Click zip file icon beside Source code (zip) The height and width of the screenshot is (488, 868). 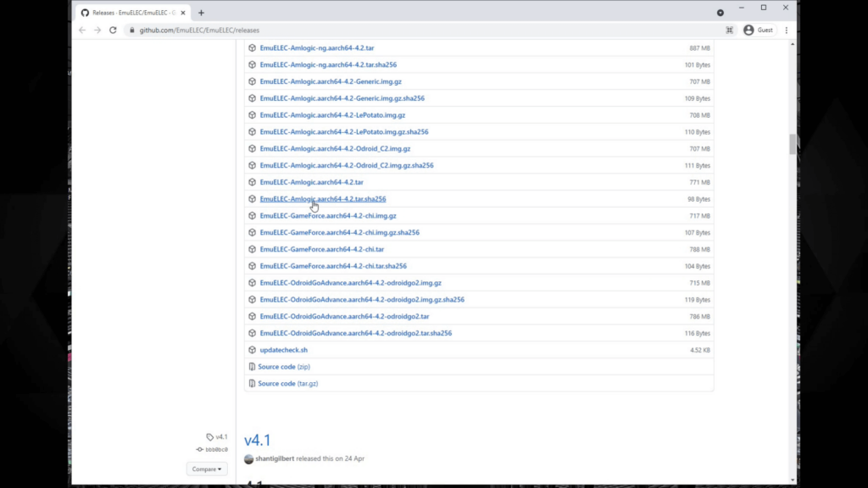click(252, 367)
